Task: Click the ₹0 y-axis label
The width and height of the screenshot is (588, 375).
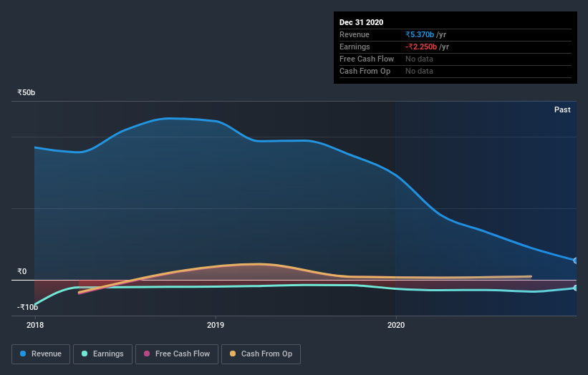Action: click(x=22, y=271)
